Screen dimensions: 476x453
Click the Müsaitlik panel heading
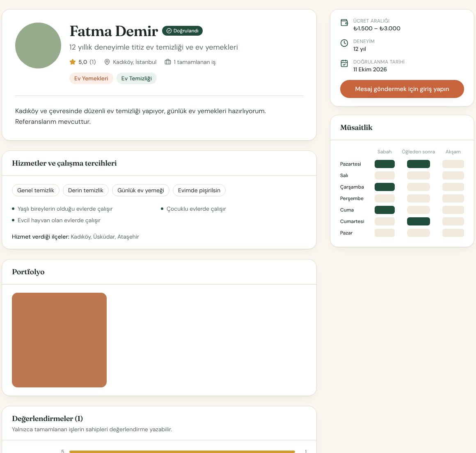tap(356, 127)
